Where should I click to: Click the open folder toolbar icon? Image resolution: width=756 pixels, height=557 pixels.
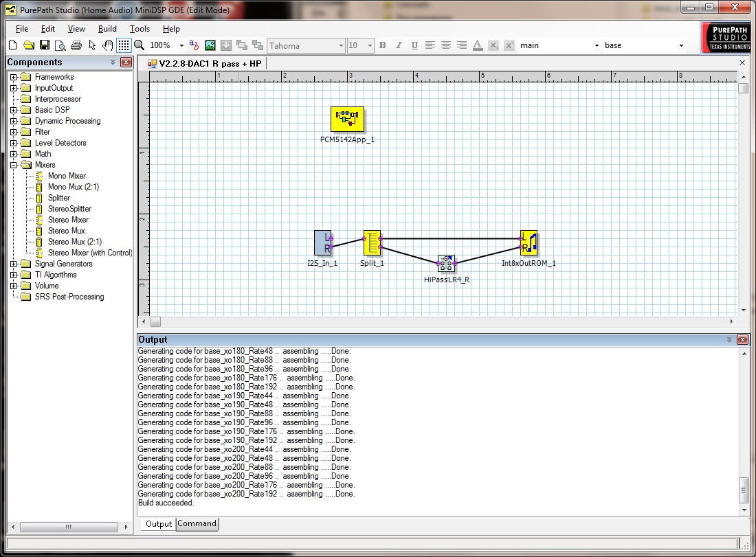tap(29, 45)
